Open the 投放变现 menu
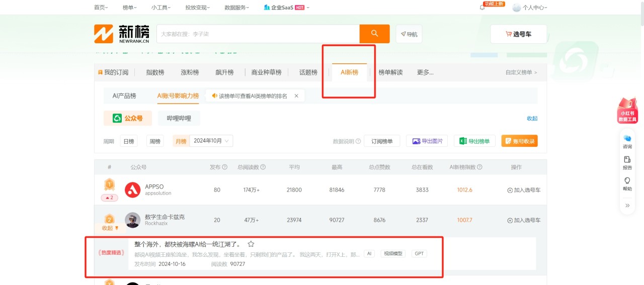 197,8
